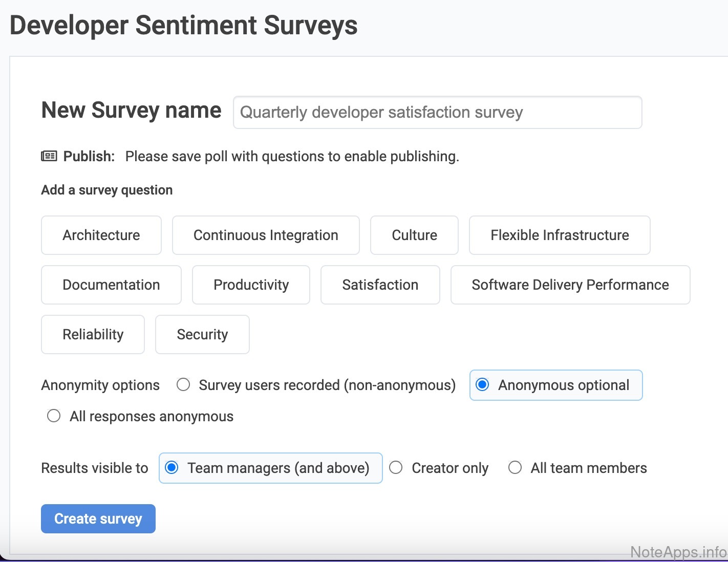Screen dimensions: 728x562
Task: Pick the Productivity question category
Action: click(x=251, y=285)
